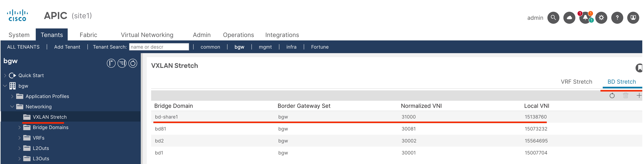Click the Normalized VNI column header

[x=421, y=106]
